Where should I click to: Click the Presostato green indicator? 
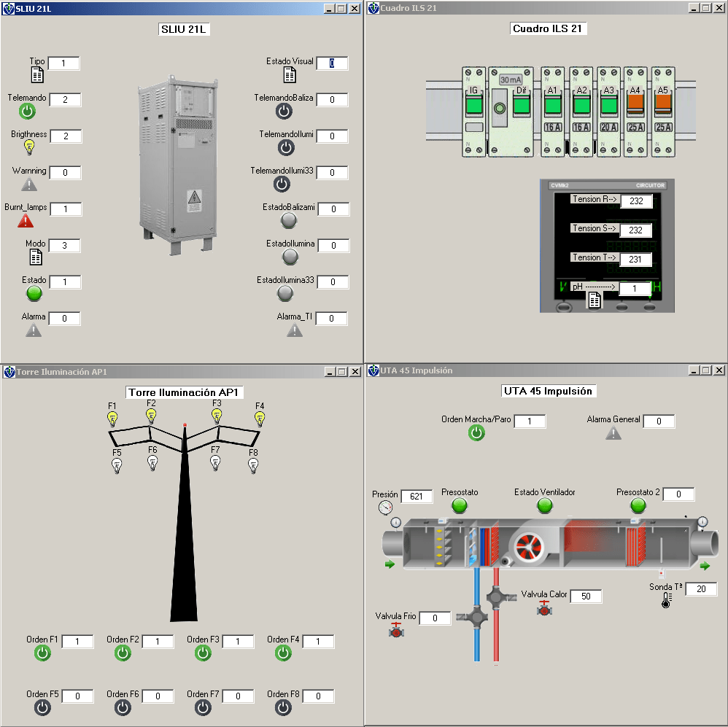click(x=460, y=505)
